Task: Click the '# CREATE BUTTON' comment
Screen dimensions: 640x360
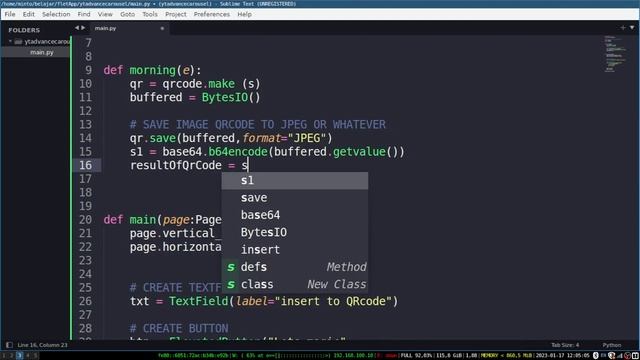Action: [179, 329]
